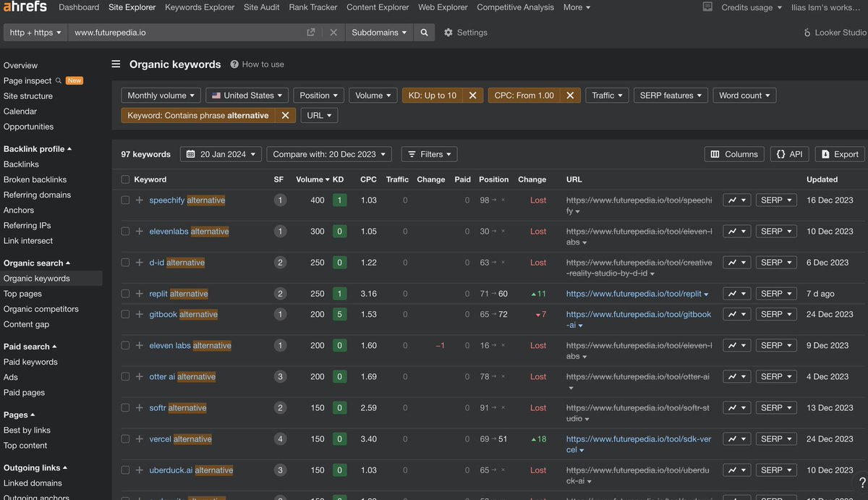The image size is (868, 500).
Task: Check the speechify alternative row checkbox
Action: [x=125, y=200]
